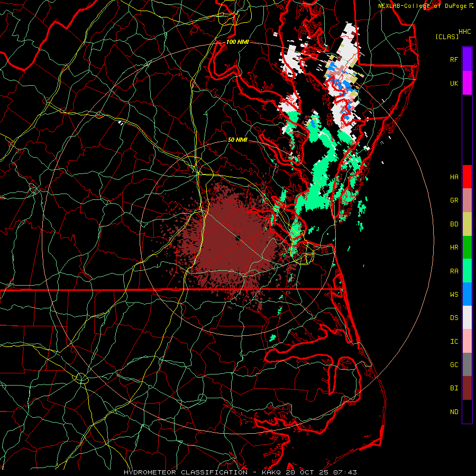Click the RF legend label
Screen dimensions: 476x476
coord(454,59)
